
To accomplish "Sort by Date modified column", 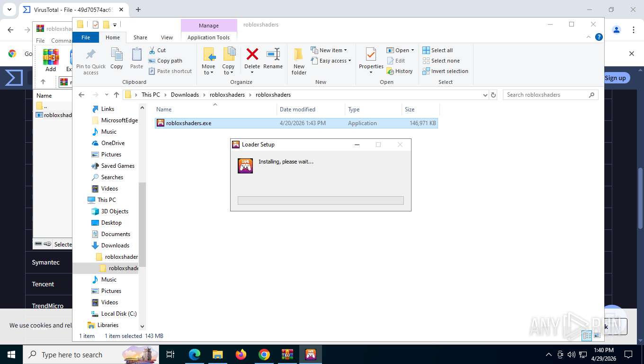I will (311, 109).
